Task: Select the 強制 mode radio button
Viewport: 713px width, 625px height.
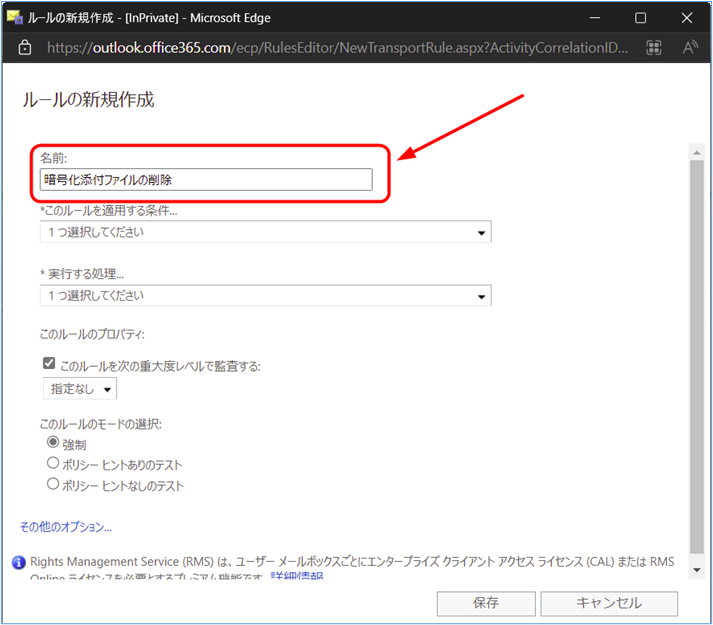Action: click(53, 442)
